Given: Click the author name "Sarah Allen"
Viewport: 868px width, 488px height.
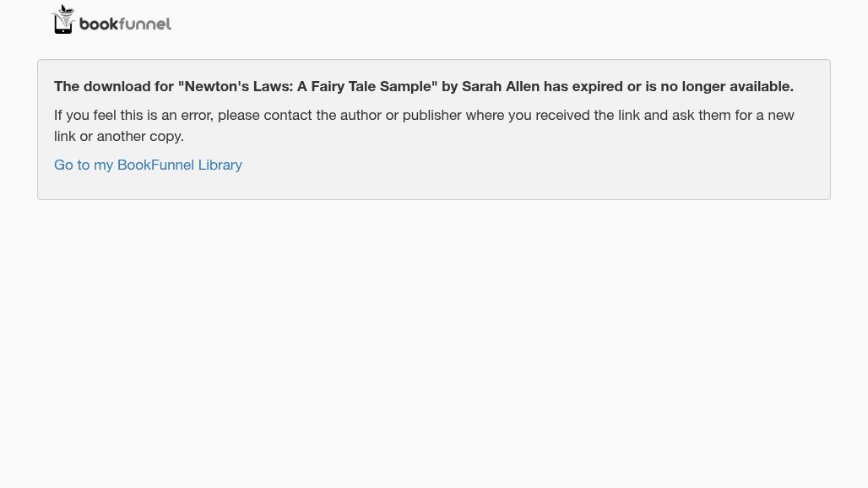Looking at the screenshot, I should [501, 86].
